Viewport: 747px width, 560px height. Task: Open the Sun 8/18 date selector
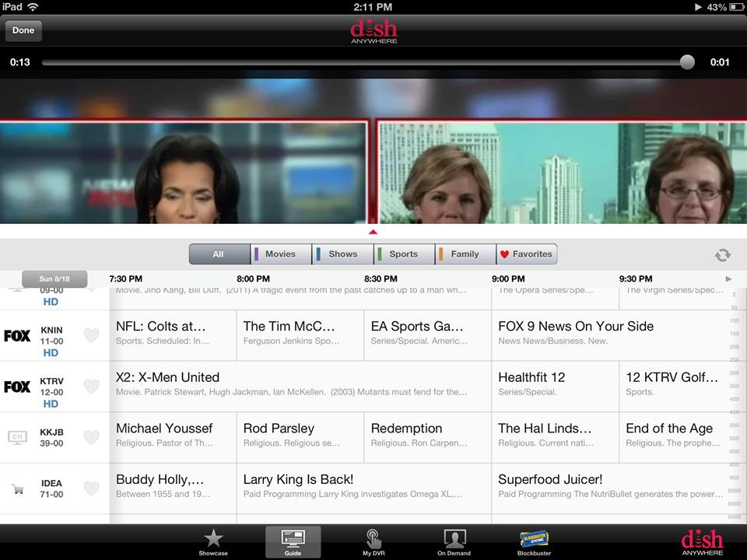[x=54, y=279]
